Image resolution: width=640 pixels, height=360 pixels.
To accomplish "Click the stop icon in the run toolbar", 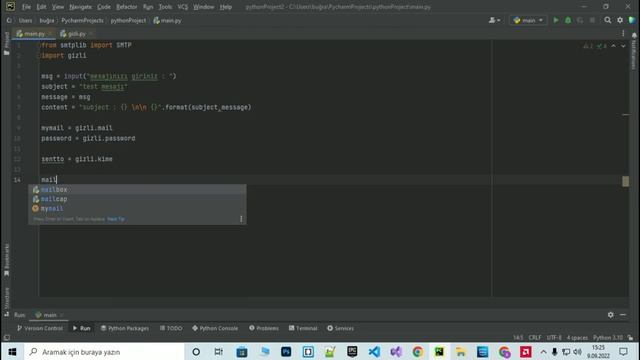I will (592, 20).
